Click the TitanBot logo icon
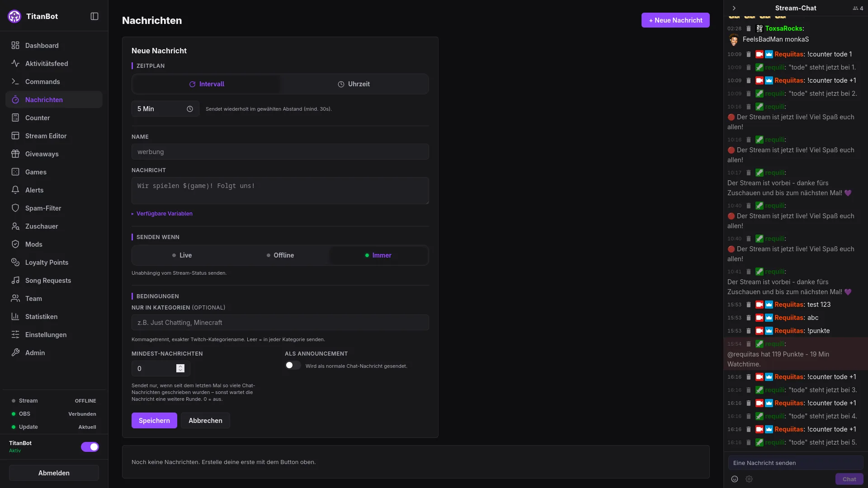The width and height of the screenshot is (868, 488). pyautogui.click(x=14, y=16)
